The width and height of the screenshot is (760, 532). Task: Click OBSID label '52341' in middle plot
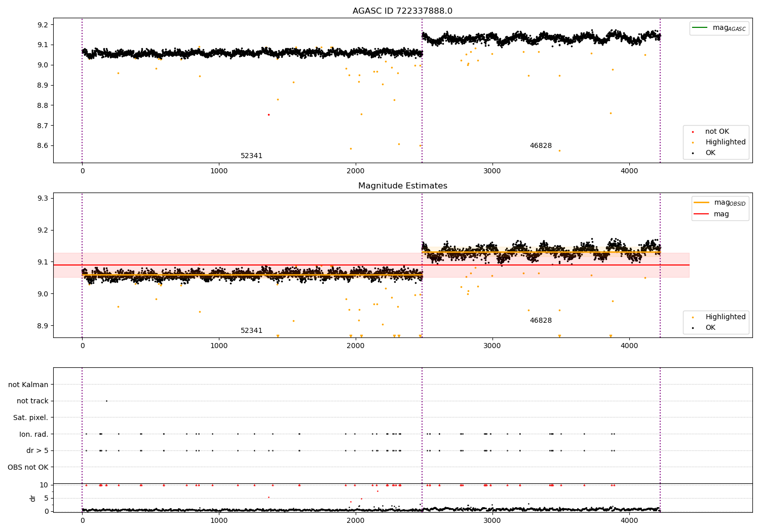[251, 331]
